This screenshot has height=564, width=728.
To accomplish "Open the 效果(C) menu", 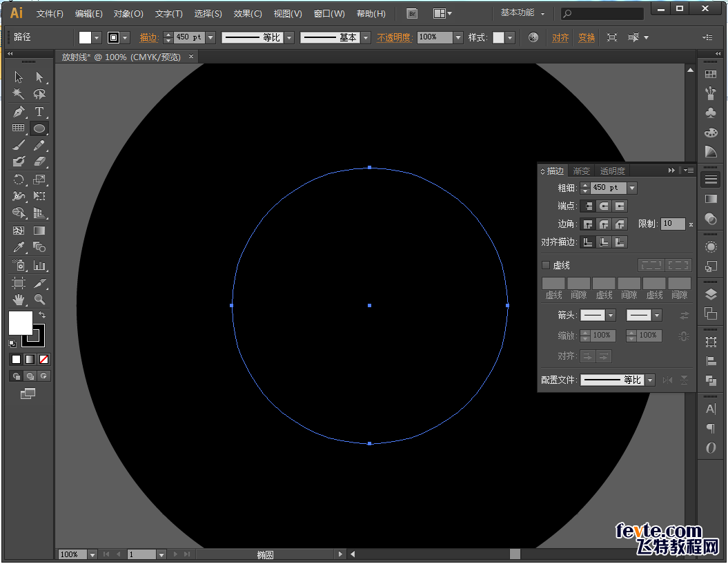I will click(248, 14).
